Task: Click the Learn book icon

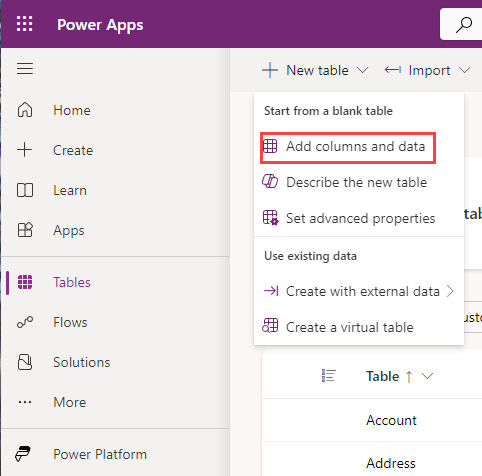Action: pyautogui.click(x=25, y=190)
